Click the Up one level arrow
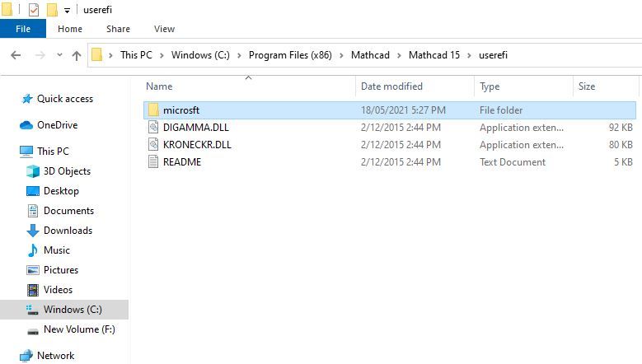 click(76, 56)
